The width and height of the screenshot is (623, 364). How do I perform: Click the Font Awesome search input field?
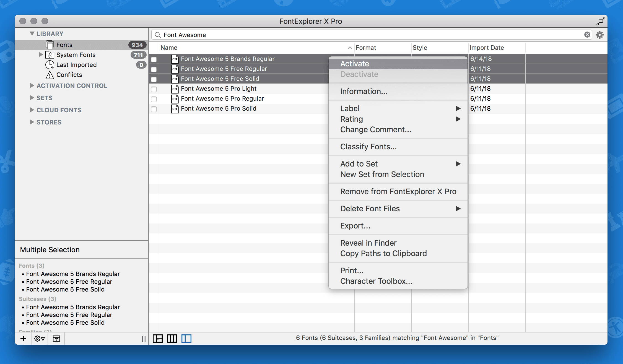point(373,34)
